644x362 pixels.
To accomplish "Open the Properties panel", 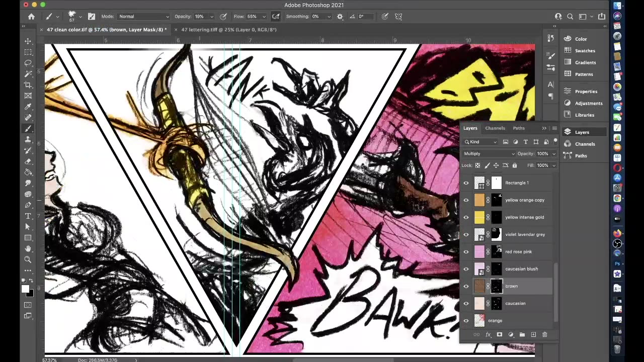I will [586, 92].
